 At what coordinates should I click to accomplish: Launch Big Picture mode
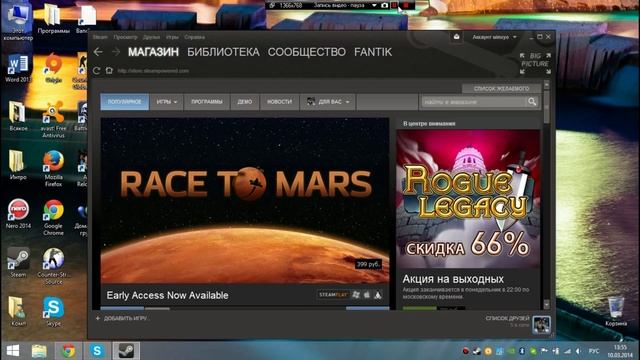point(535,63)
